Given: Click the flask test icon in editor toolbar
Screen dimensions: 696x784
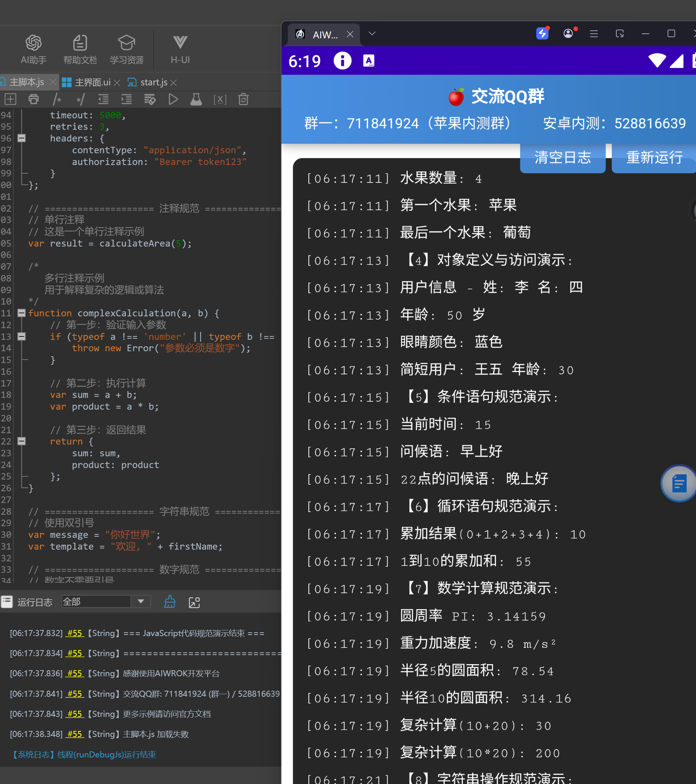Looking at the screenshot, I should pos(196,100).
